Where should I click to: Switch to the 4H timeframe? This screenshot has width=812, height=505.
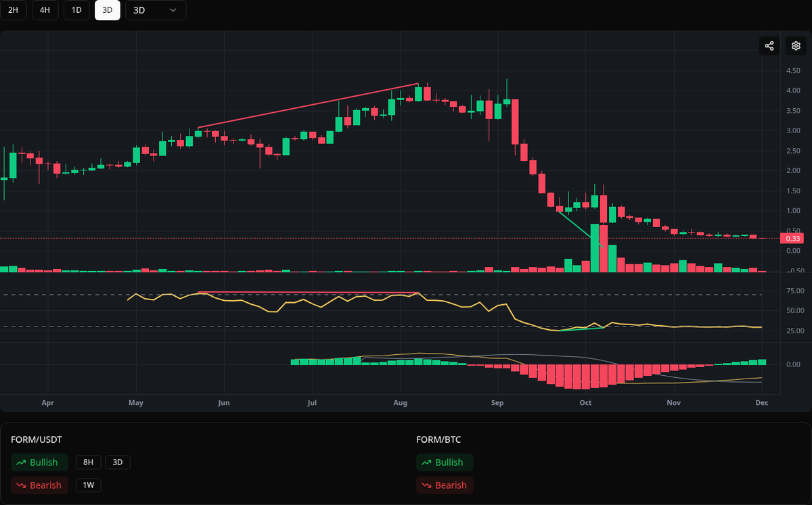(45, 10)
